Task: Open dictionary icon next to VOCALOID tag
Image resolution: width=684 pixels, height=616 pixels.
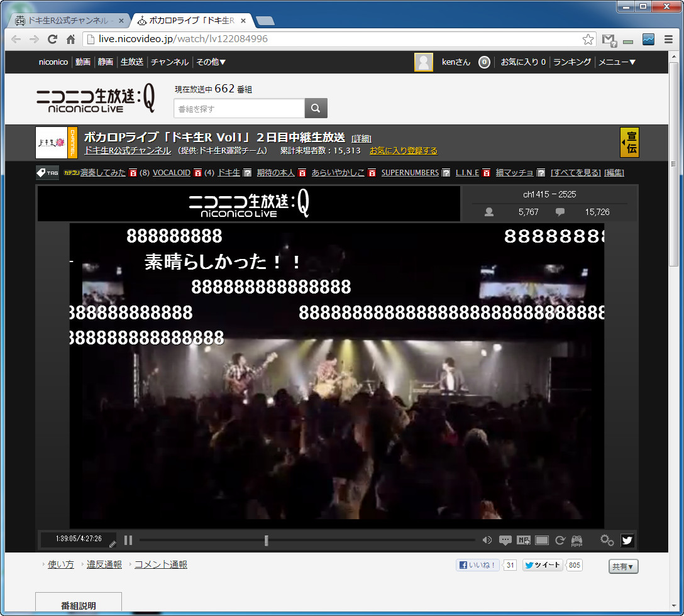Action: tap(197, 173)
